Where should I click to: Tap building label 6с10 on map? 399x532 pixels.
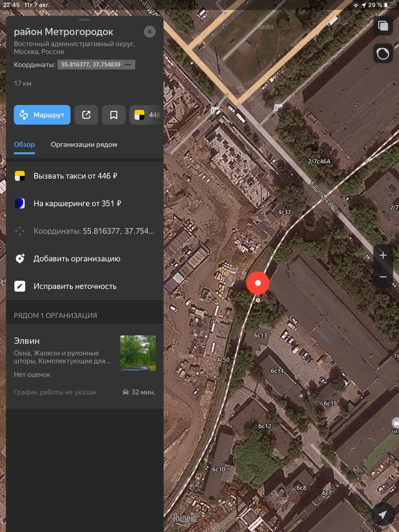(x=219, y=469)
